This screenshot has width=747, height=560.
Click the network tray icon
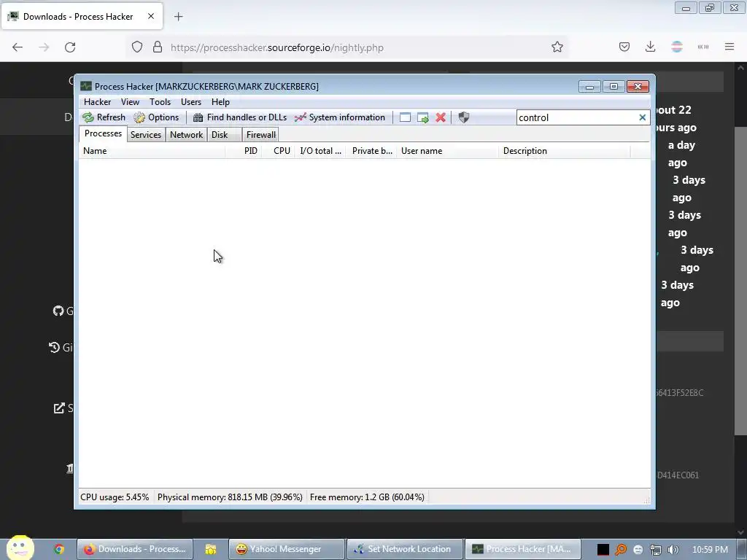click(656, 550)
